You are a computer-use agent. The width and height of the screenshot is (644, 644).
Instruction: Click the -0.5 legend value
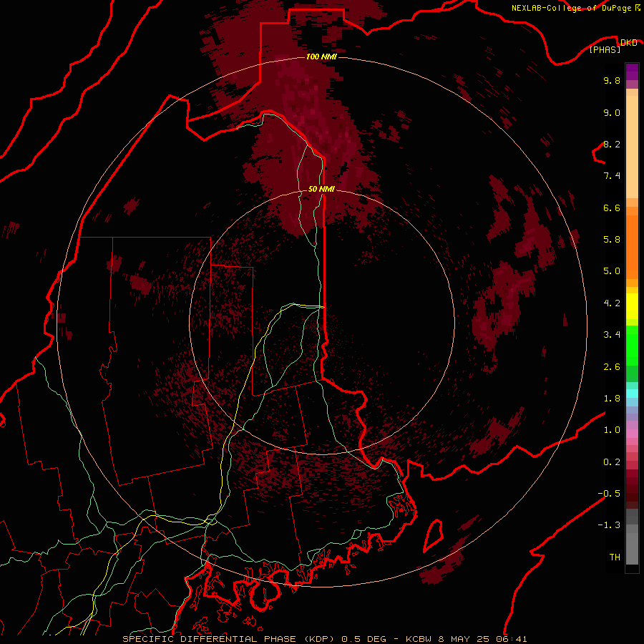tap(609, 494)
